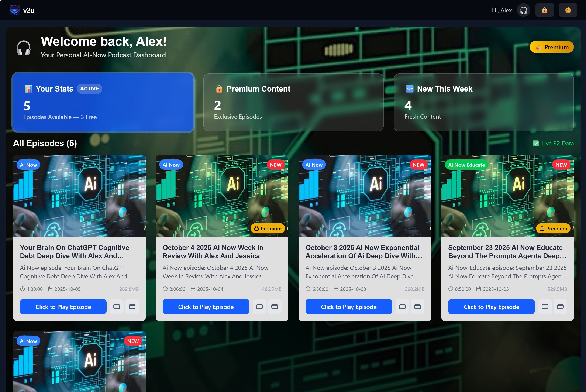This screenshot has width=586, height=392.
Task: Click the ACTIVE badge in Your Stats
Action: pyautogui.click(x=89, y=89)
